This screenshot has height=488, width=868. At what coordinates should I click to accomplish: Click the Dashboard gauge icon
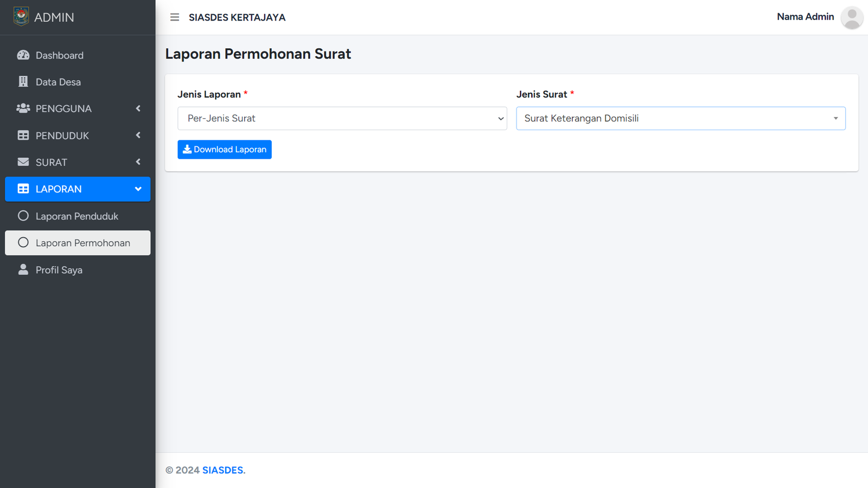click(x=23, y=55)
